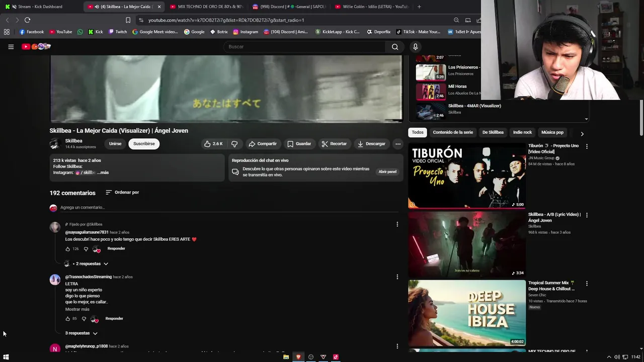The height and width of the screenshot is (362, 644).
Task: Start voice search with the microphone icon
Action: point(415,47)
